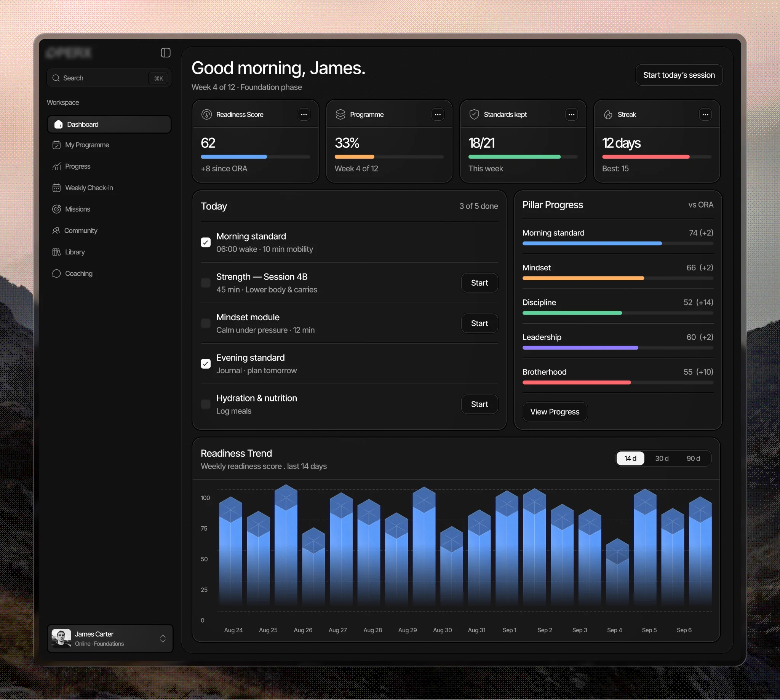Click the Streak flame icon
This screenshot has height=700, width=780.
pyautogui.click(x=608, y=115)
